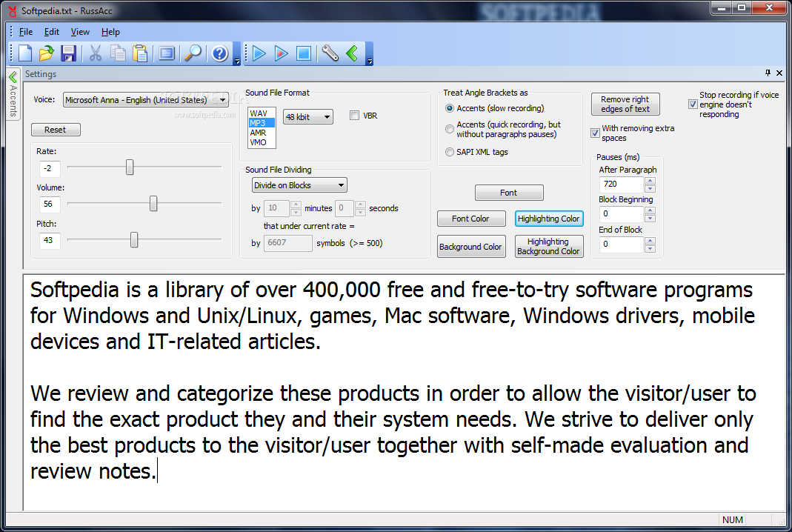The height and width of the screenshot is (532, 792).
Task: Click Remove right edges of text button
Action: click(625, 104)
